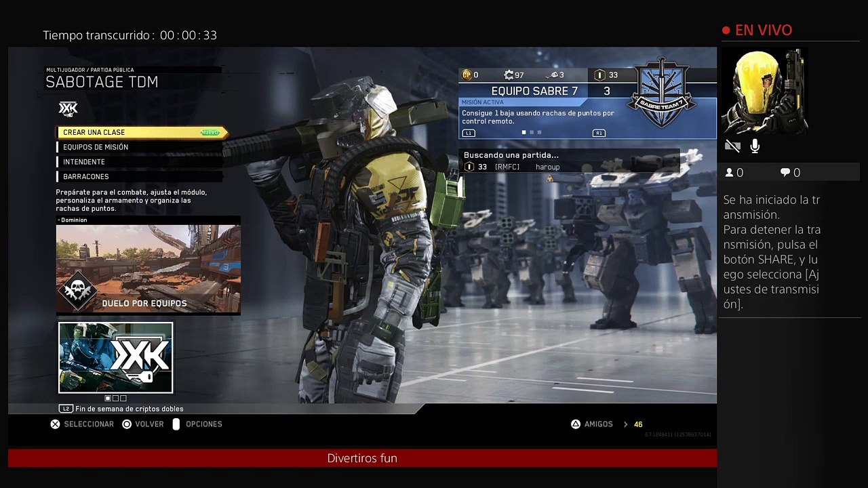Click the viewers count person icon
This screenshot has height=488, width=868.
[729, 173]
